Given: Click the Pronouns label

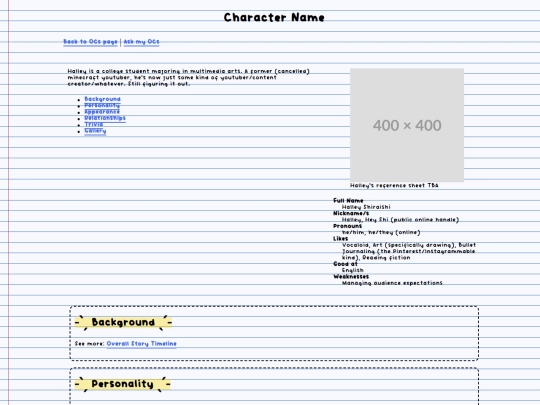Looking at the screenshot, I should pos(347,226).
